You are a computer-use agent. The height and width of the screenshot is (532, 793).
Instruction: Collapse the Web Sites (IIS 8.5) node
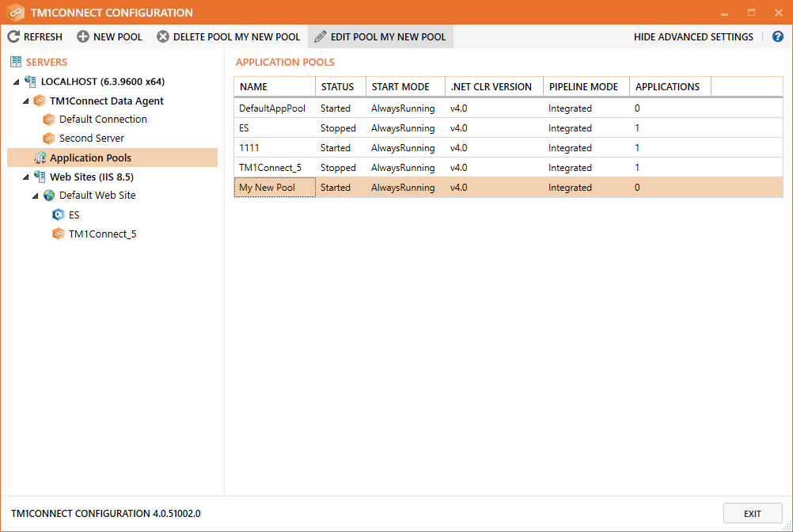point(26,177)
